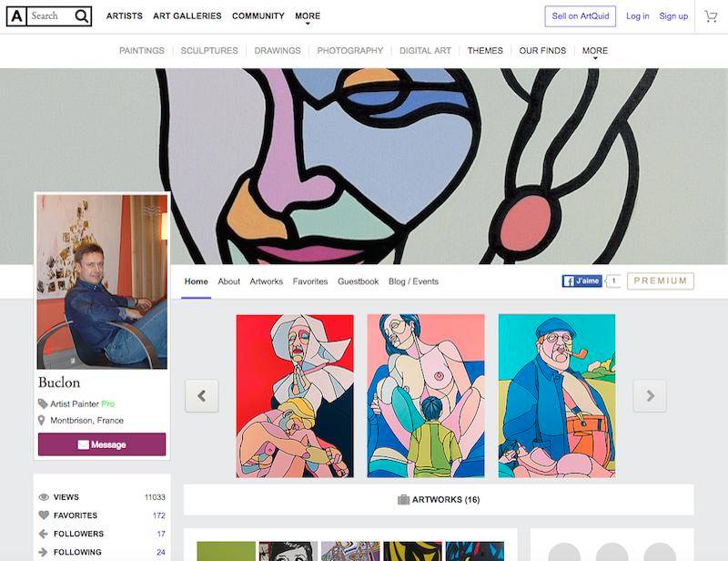Viewport: 728px width, 561px height.
Task: Show previous artwork with left arrow
Action: [x=201, y=396]
